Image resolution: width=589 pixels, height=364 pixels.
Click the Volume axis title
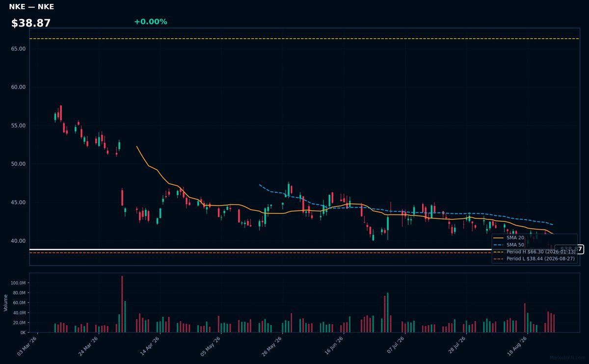point(6,303)
